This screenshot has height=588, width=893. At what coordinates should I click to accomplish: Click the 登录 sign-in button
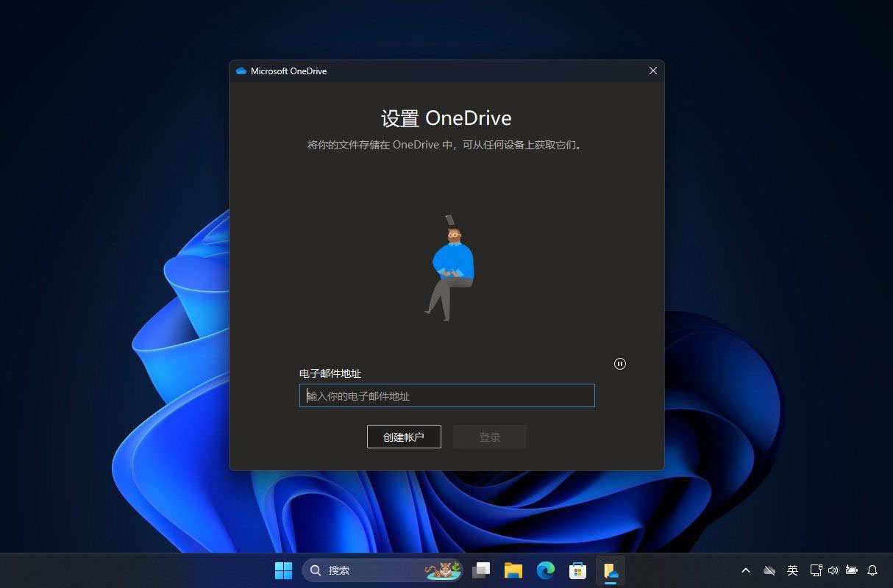pos(490,437)
